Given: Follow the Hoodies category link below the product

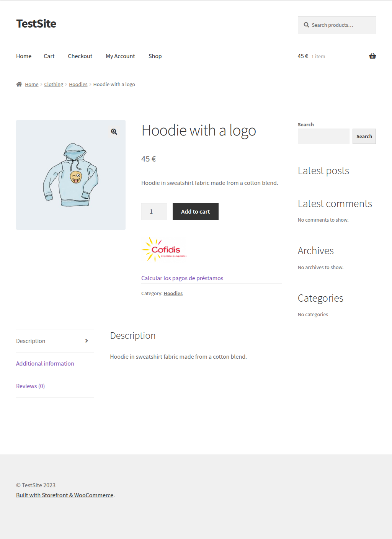Looking at the screenshot, I should coord(173,293).
